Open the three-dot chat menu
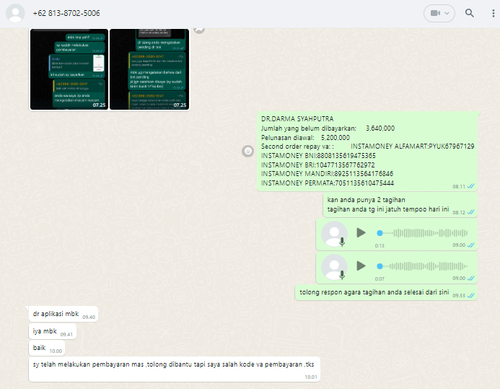The height and width of the screenshot is (389, 500). pyautogui.click(x=493, y=13)
